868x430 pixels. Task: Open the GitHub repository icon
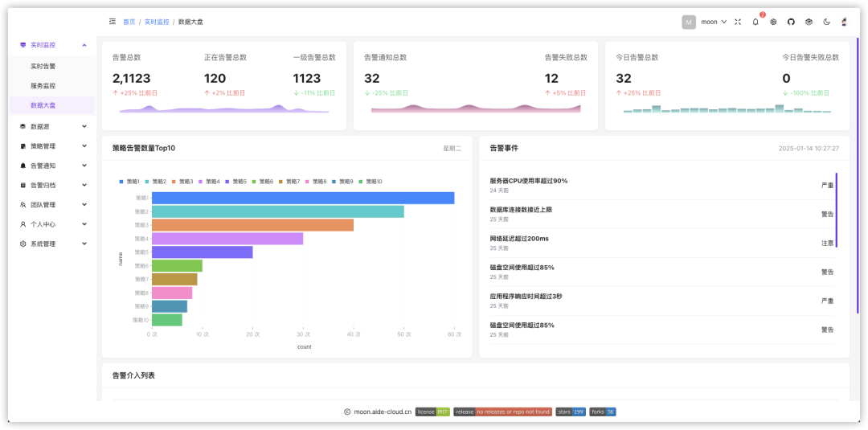click(x=791, y=23)
